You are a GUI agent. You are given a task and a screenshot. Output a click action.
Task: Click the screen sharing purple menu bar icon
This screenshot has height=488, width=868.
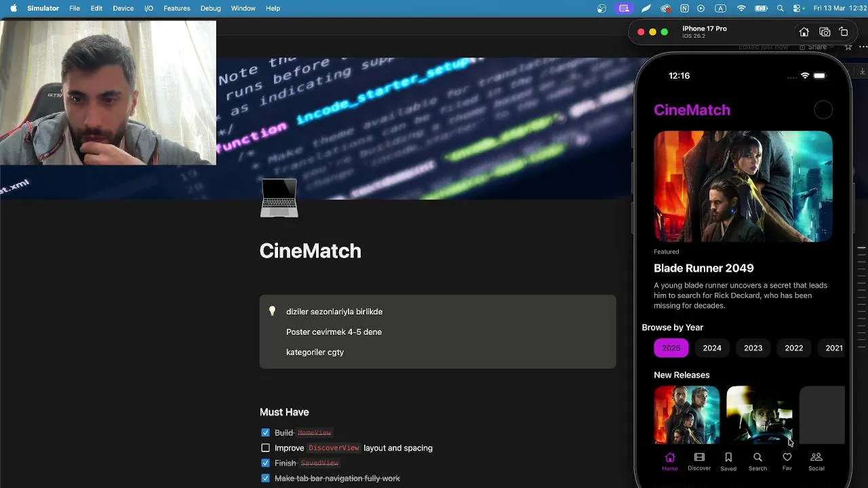(624, 8)
